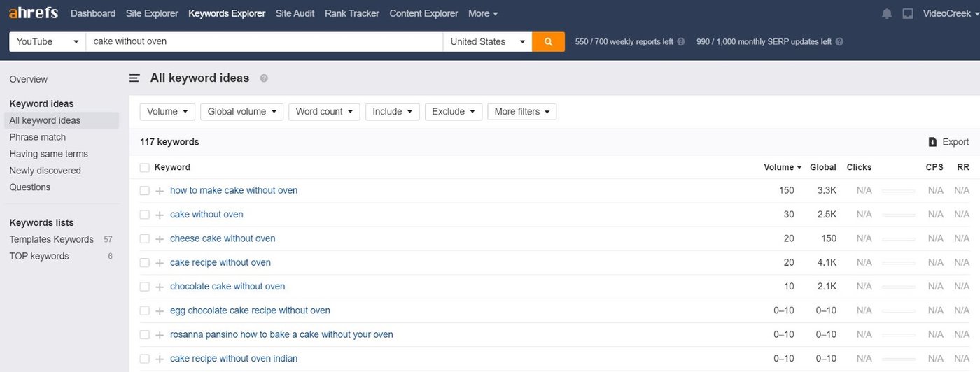
Task: Tick the select-all checkbox in Keyword header
Action: (144, 167)
